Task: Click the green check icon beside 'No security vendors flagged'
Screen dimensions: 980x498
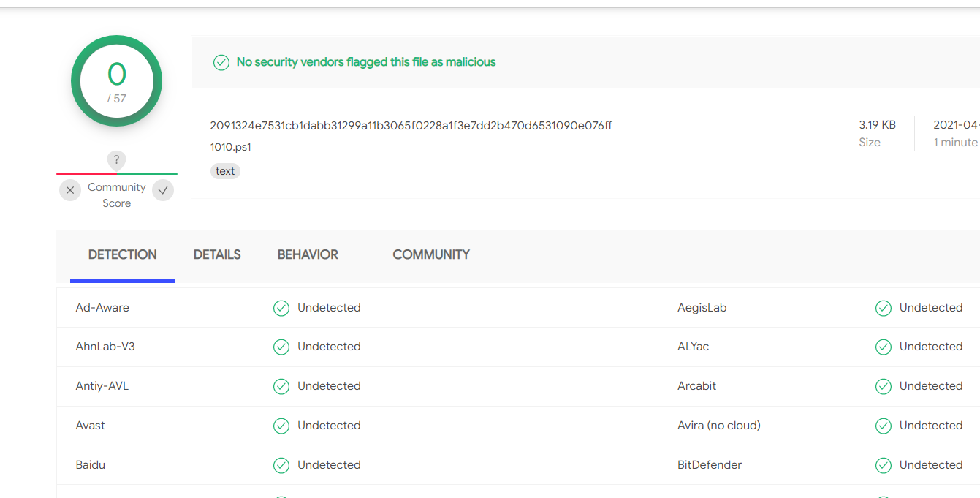Action: tap(221, 63)
